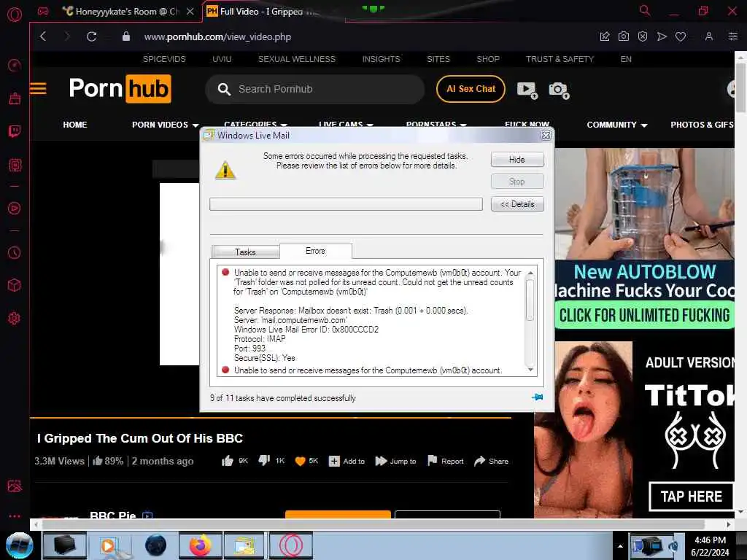Click the thumbs-up like icon
Image resolution: width=747 pixels, height=560 pixels.
click(x=228, y=461)
